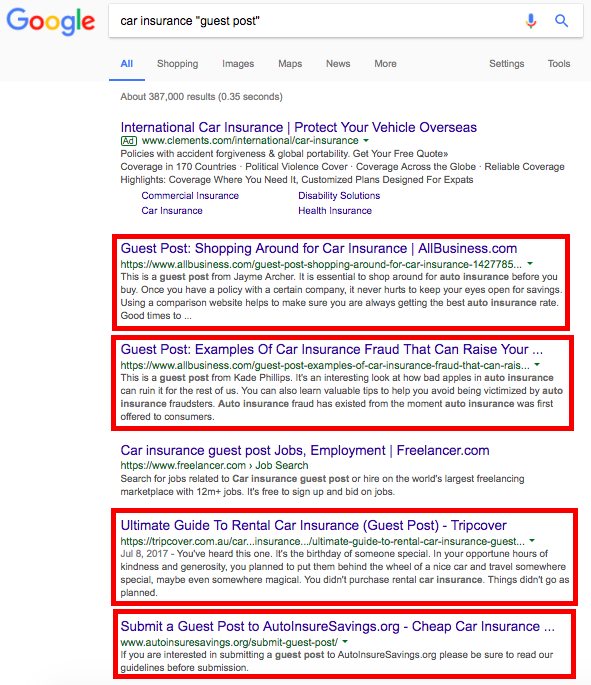Click About 387,000 results text
This screenshot has width=591, height=685.
coord(201,97)
